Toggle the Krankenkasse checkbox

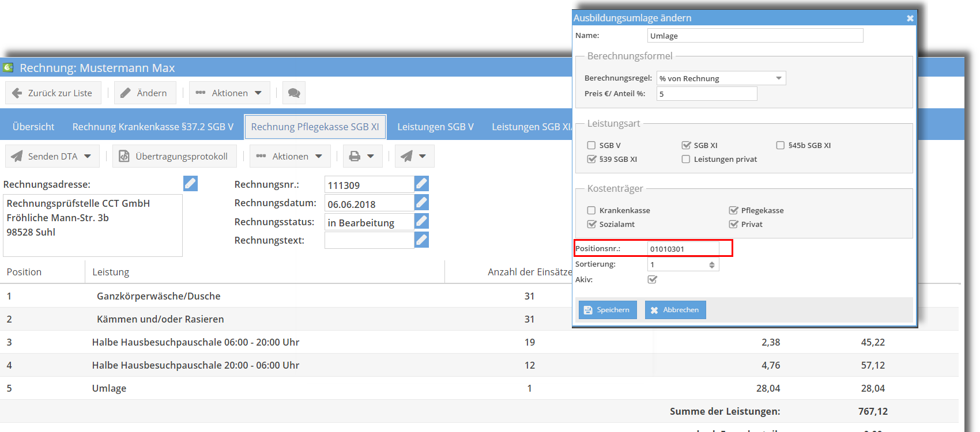(x=591, y=211)
